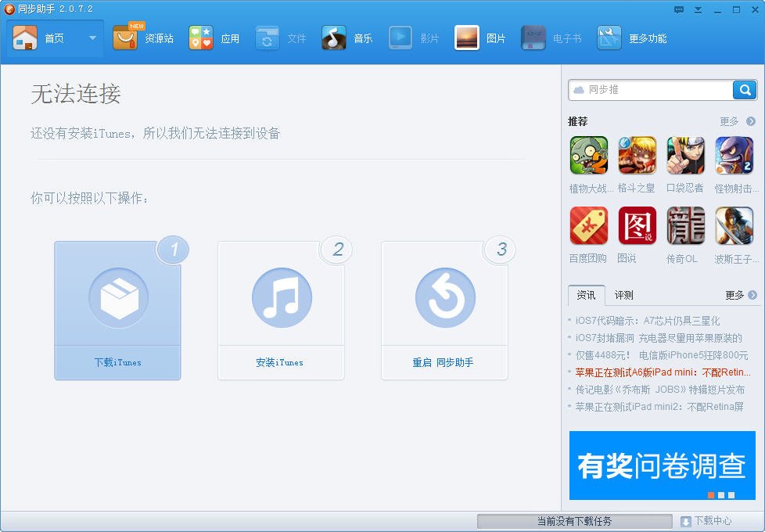Select the 资讯 news tab
The width and height of the screenshot is (765, 532).
[x=587, y=295]
